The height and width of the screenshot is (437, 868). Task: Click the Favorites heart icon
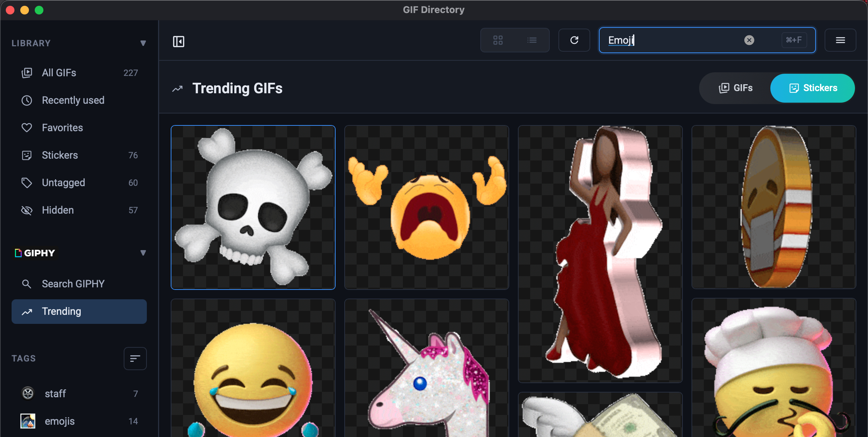click(x=27, y=128)
